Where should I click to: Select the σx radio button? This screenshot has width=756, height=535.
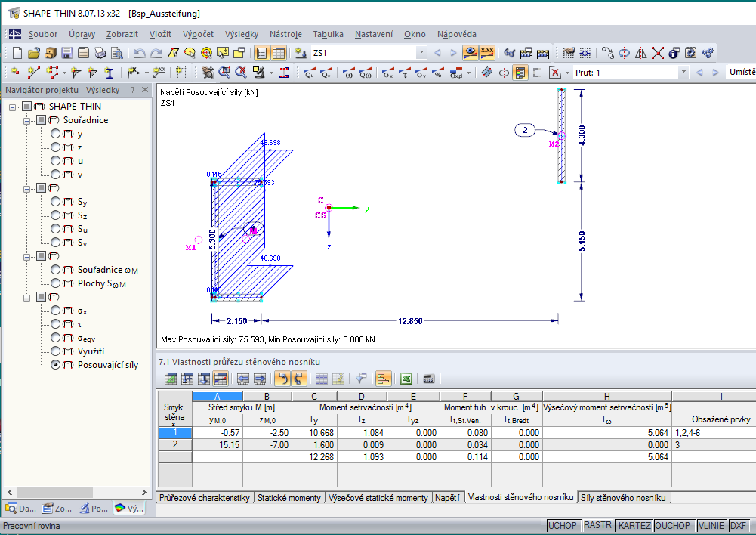point(55,310)
